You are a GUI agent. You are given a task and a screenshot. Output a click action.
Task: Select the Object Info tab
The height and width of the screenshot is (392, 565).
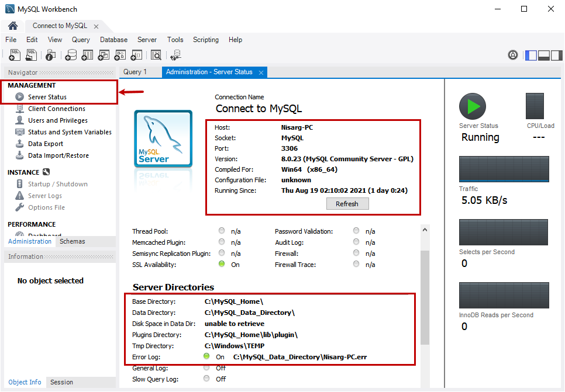[x=25, y=382]
